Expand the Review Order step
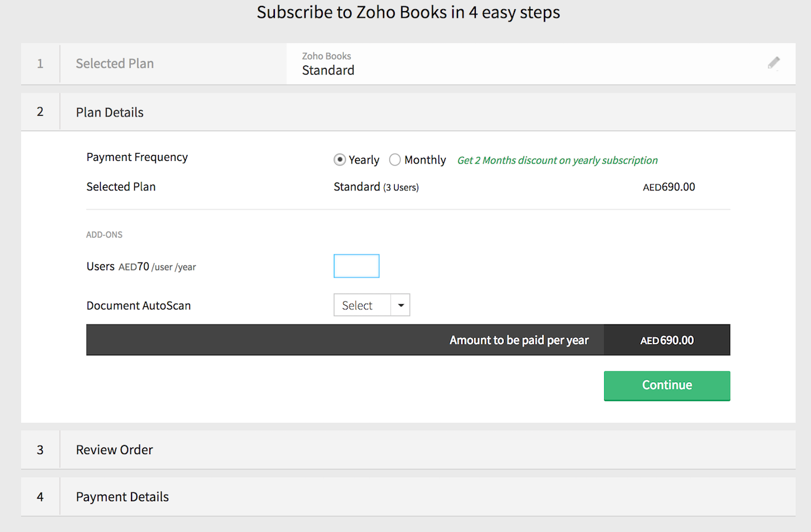Viewport: 811px width, 532px height. coord(115,450)
